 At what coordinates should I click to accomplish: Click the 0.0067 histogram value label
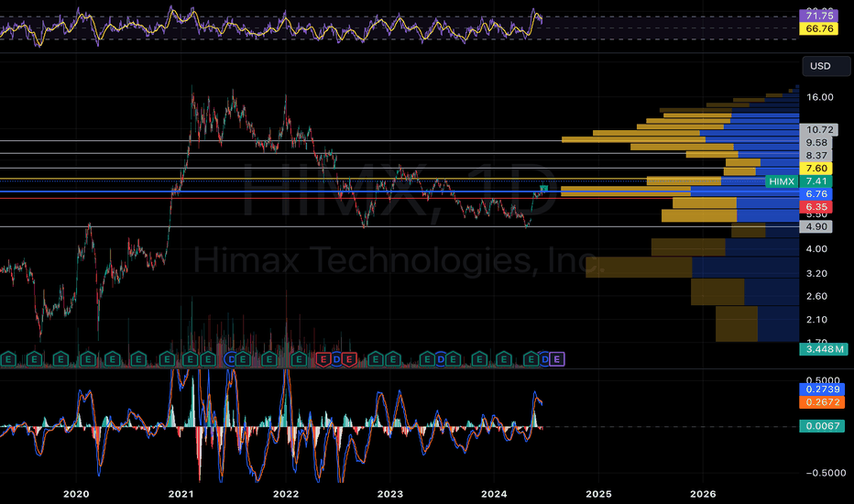pyautogui.click(x=822, y=425)
